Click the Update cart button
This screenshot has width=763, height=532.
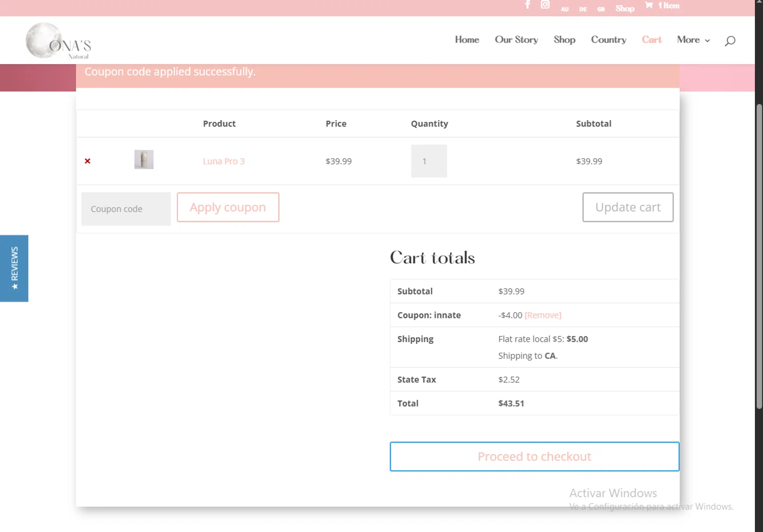[x=628, y=207]
